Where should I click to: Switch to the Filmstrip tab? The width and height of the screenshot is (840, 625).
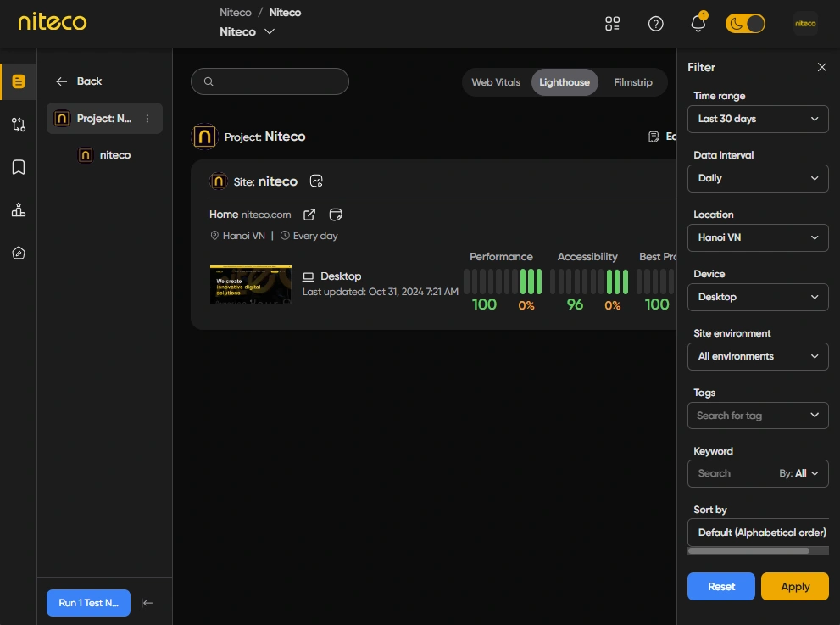[632, 82]
